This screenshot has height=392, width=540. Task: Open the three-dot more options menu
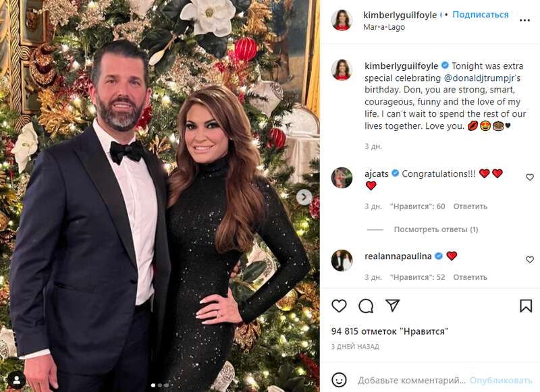[524, 20]
